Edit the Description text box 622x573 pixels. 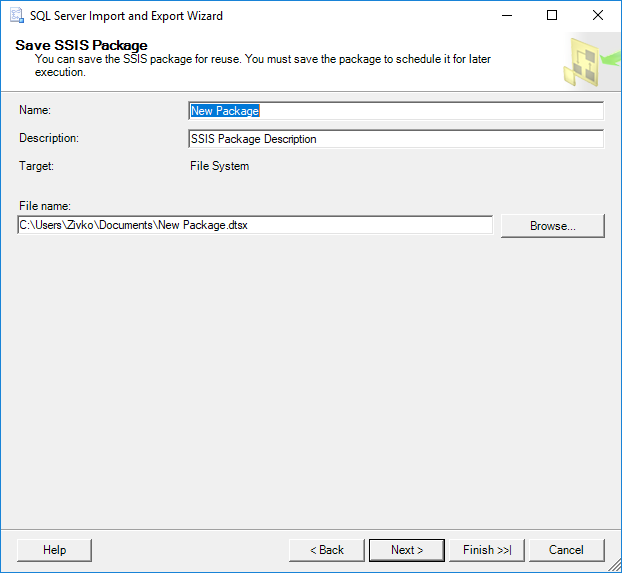pos(396,139)
